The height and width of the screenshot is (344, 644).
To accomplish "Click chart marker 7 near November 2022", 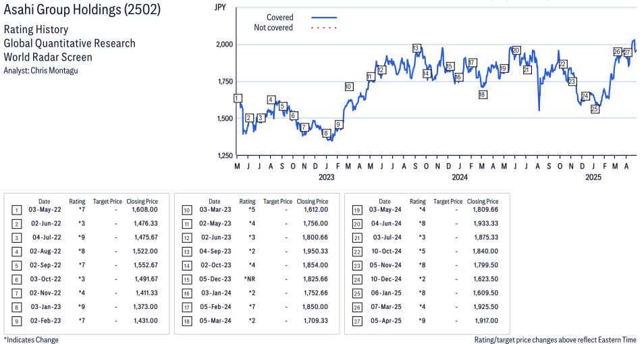I will 304,127.
